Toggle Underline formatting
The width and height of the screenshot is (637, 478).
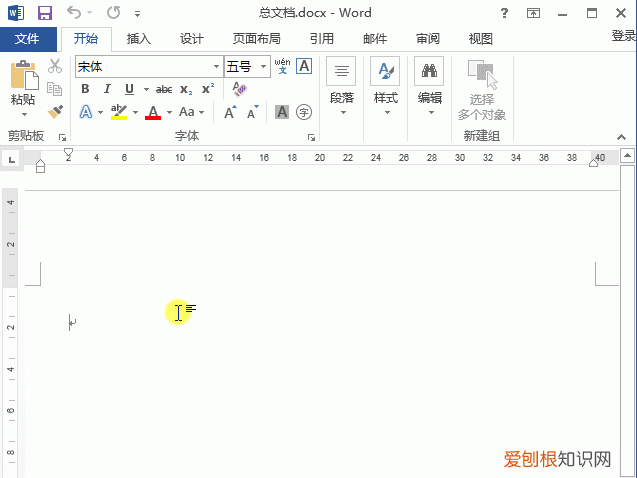(x=129, y=89)
